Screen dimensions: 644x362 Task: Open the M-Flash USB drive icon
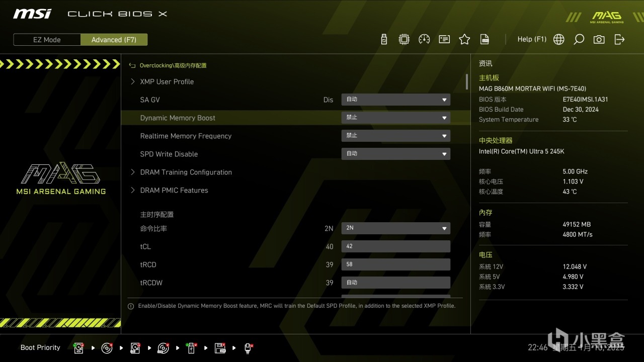coord(384,39)
